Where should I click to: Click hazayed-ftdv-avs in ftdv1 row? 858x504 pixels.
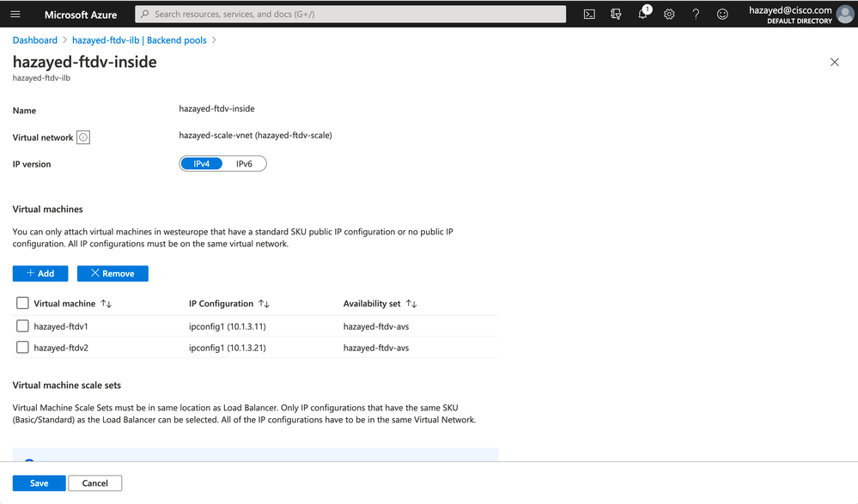click(376, 326)
